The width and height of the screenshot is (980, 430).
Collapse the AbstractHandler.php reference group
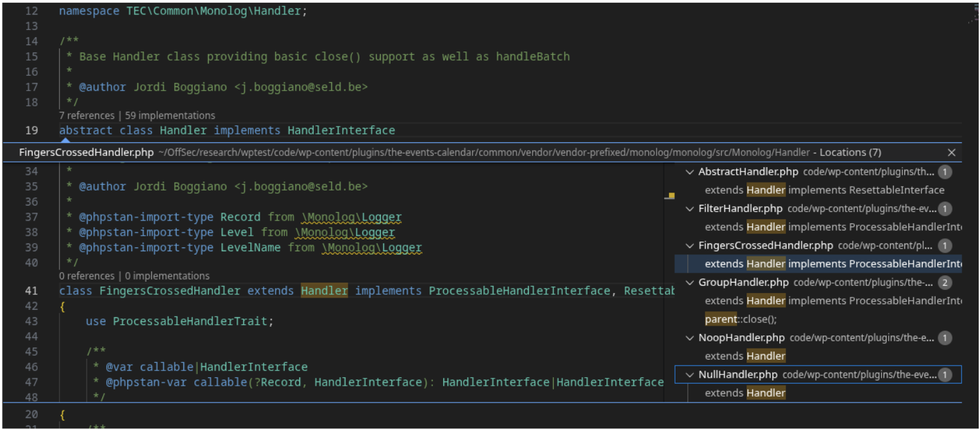[690, 172]
